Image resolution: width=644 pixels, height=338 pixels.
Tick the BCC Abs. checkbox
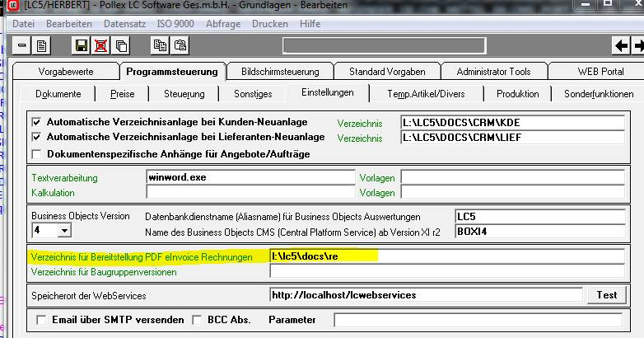(197, 319)
